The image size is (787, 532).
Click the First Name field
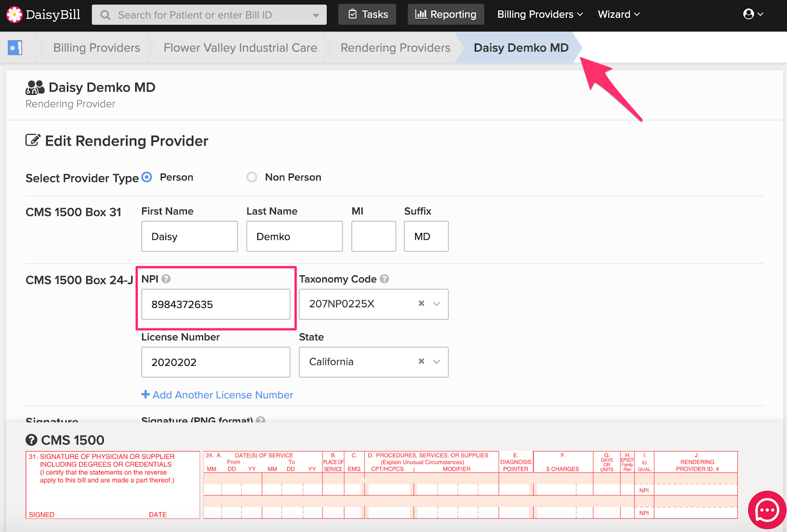(x=189, y=236)
